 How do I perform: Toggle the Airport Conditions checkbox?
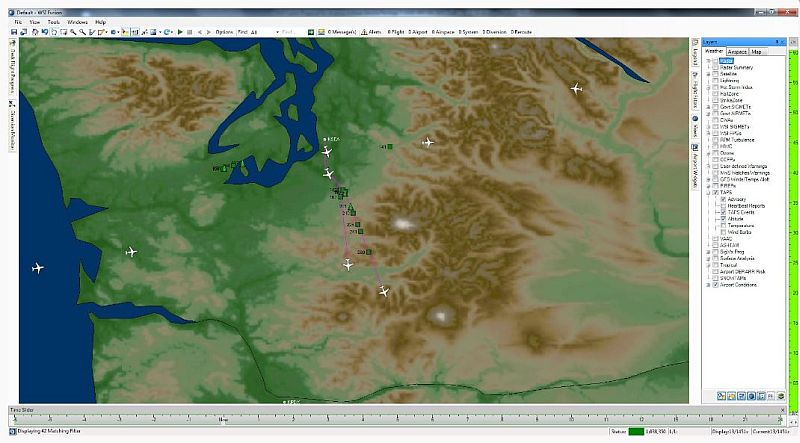715,284
